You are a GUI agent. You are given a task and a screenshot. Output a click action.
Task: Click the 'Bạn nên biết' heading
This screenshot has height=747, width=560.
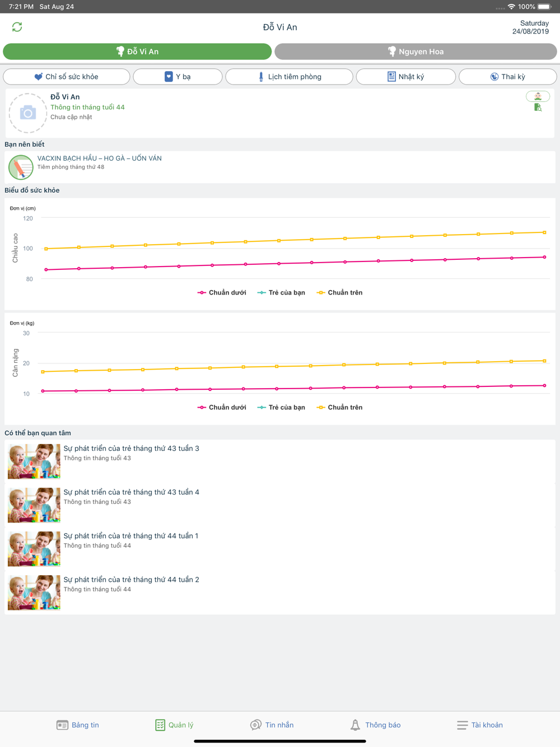pyautogui.click(x=25, y=144)
